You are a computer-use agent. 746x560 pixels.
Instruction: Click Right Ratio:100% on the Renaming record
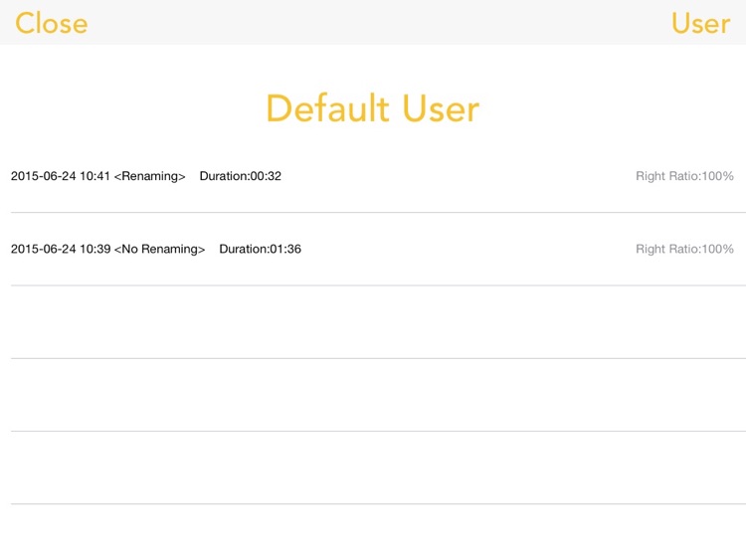click(684, 176)
